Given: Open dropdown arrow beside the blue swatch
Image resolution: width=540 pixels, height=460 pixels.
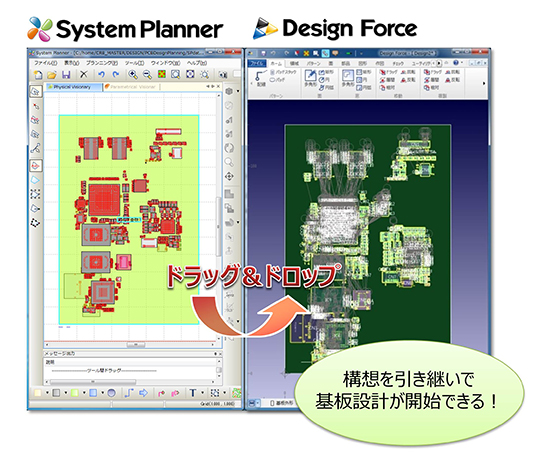Looking at the screenshot, I should tap(102, 393).
